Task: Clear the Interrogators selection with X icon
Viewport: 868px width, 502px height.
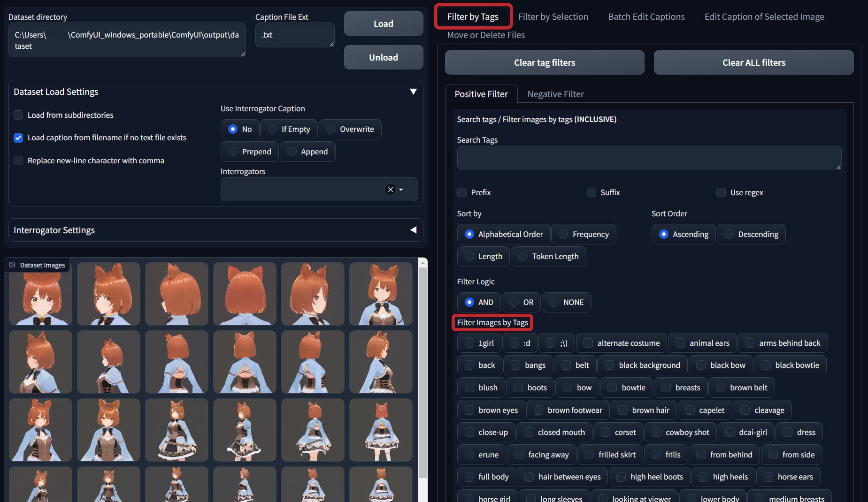Action: [390, 190]
